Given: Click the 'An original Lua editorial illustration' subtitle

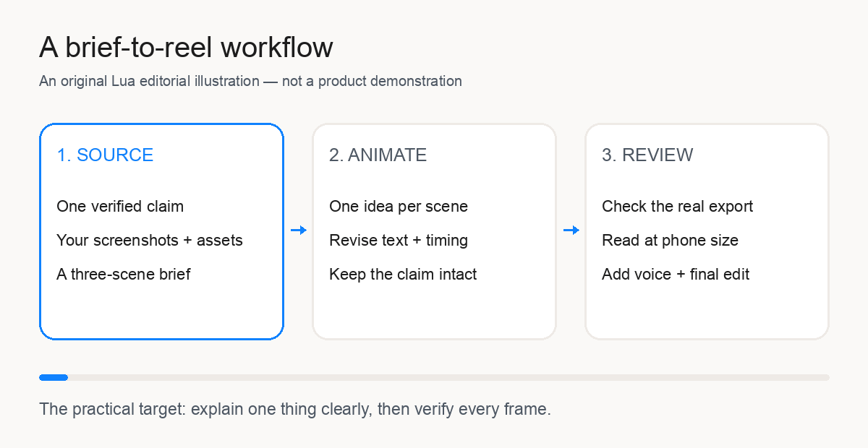Looking at the screenshot, I should [250, 81].
